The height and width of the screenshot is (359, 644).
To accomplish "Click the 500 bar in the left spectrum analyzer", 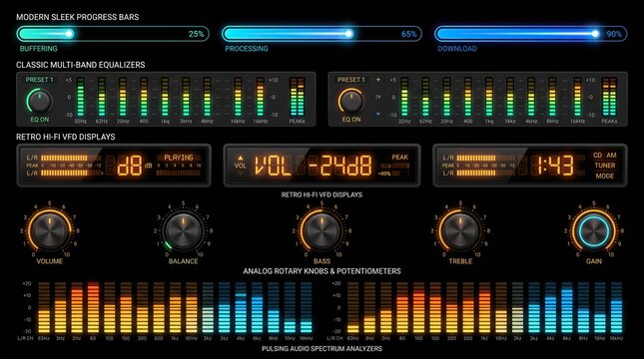I will (159, 308).
